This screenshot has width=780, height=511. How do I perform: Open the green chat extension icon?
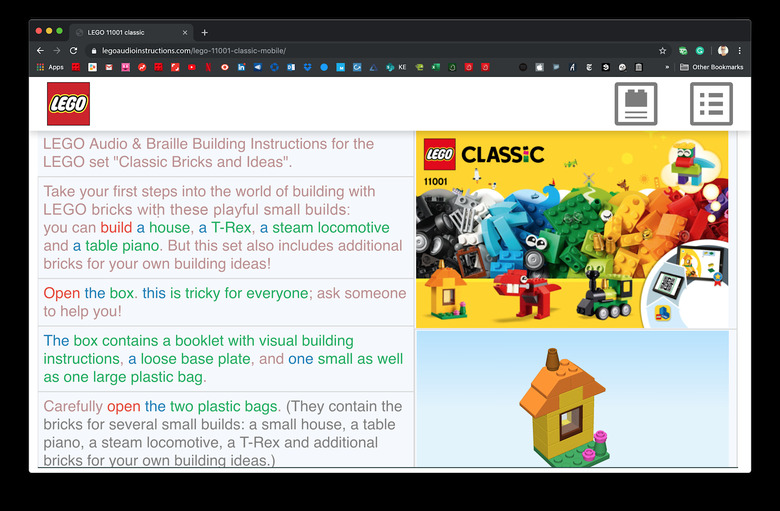(683, 51)
